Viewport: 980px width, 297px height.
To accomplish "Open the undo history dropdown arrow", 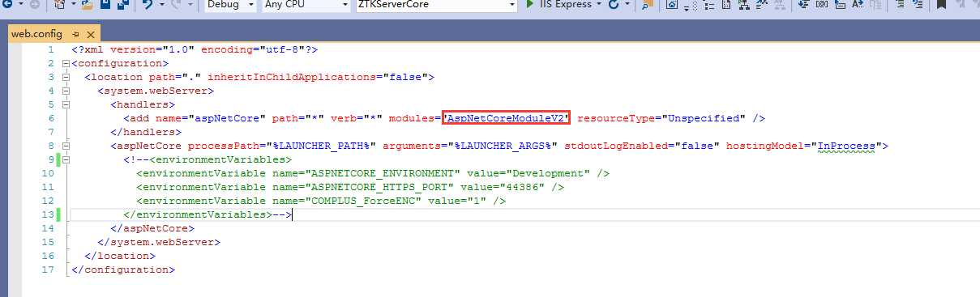I will tap(161, 5).
